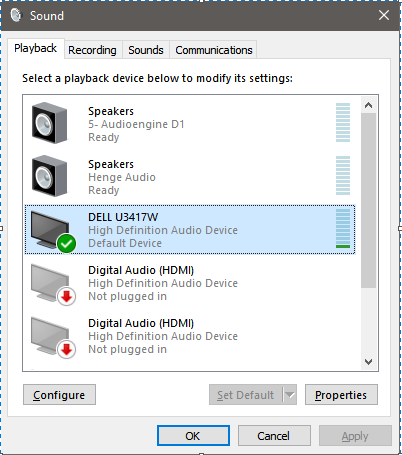Click the Cancel button

[274, 436]
